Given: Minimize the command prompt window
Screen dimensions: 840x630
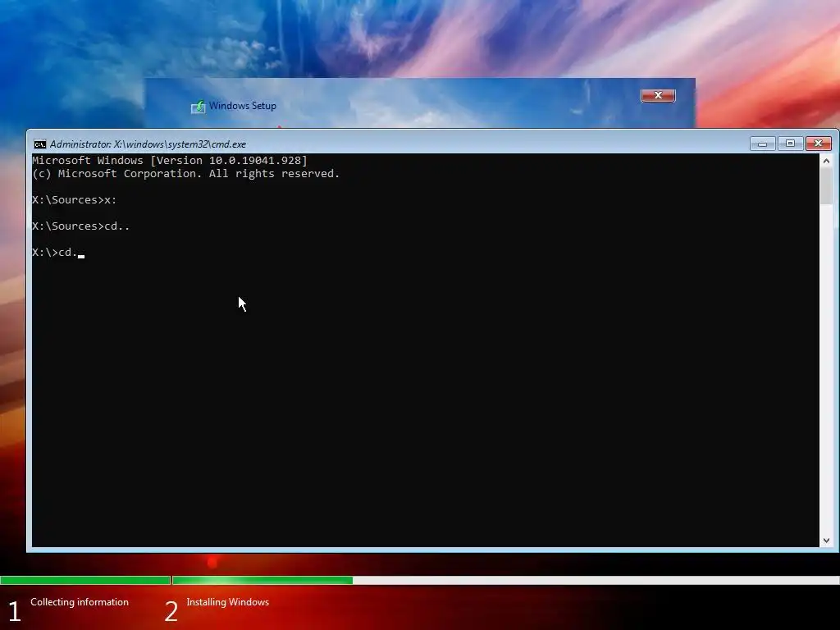Looking at the screenshot, I should 762,144.
